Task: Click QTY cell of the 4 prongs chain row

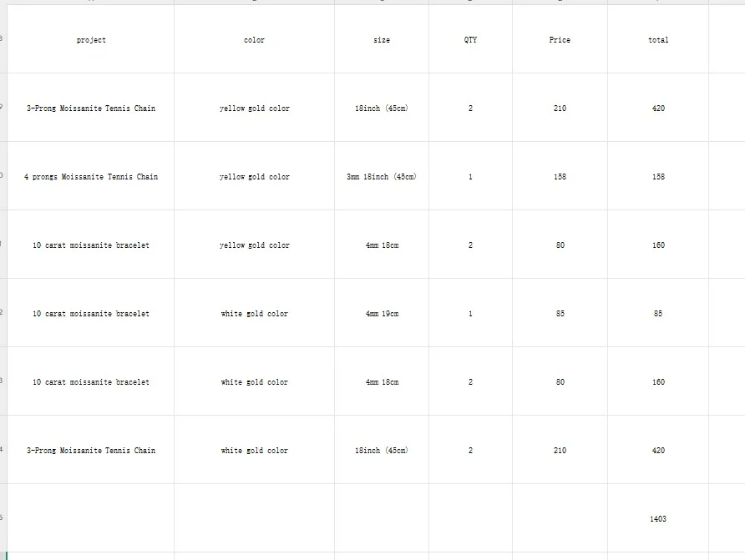Action: coord(470,177)
